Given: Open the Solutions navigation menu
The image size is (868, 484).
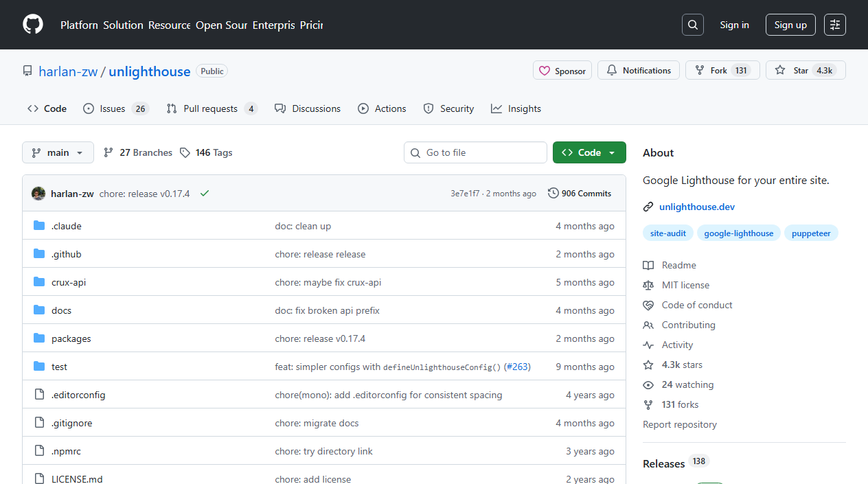Looking at the screenshot, I should point(123,25).
